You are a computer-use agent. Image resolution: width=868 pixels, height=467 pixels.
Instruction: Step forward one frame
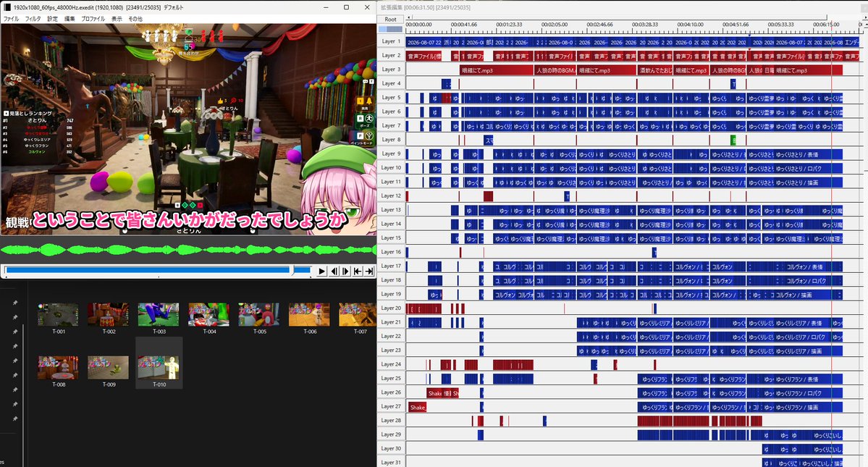345,271
